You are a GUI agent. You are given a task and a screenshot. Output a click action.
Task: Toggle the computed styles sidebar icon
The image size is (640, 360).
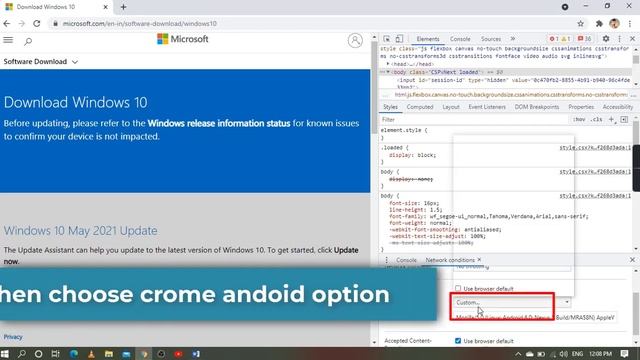click(x=624, y=119)
